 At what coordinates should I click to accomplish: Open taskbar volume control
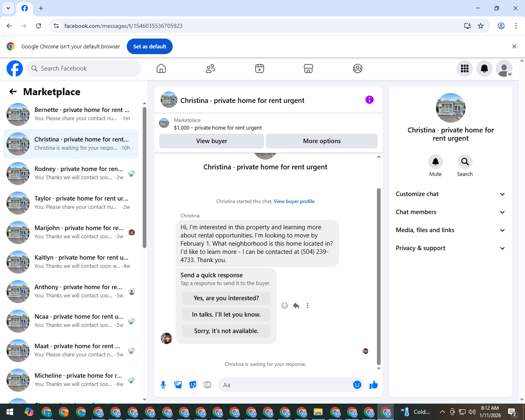[472, 412]
